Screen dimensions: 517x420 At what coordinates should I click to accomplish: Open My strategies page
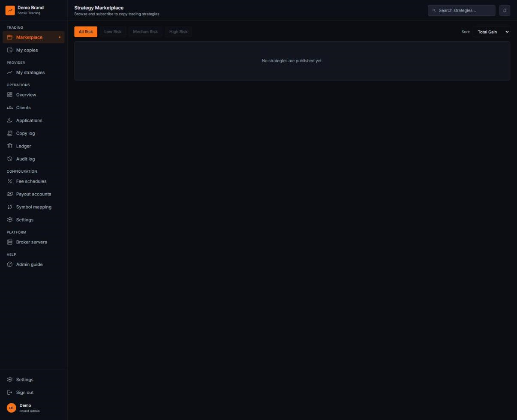33,72
